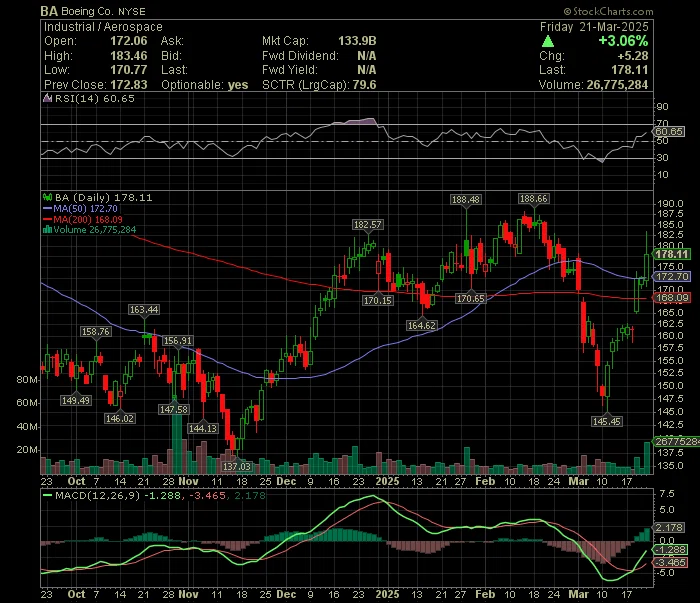This screenshot has width=700, height=603.
Task: Click the blue 172.70 MA tag on right axis
Action: (672, 277)
